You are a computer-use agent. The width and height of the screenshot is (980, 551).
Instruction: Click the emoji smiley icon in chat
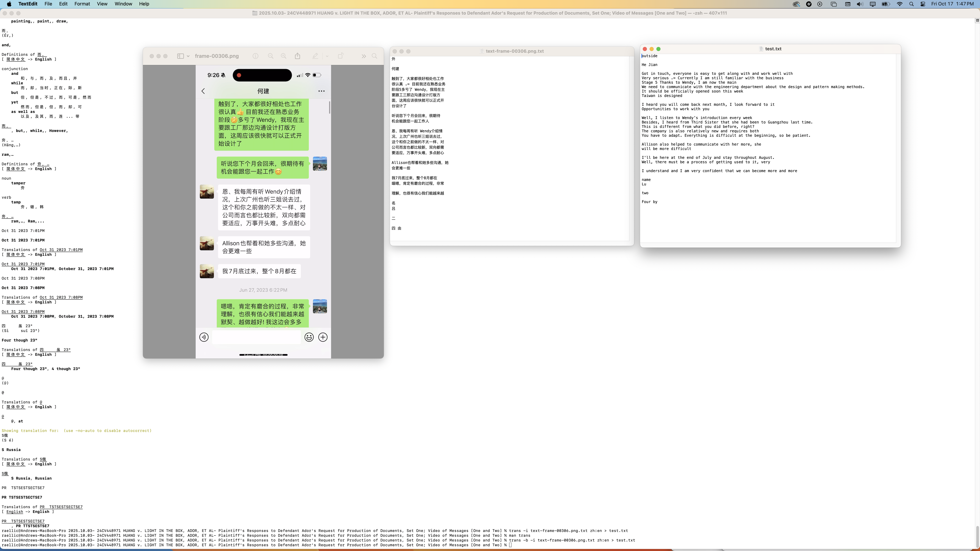309,337
